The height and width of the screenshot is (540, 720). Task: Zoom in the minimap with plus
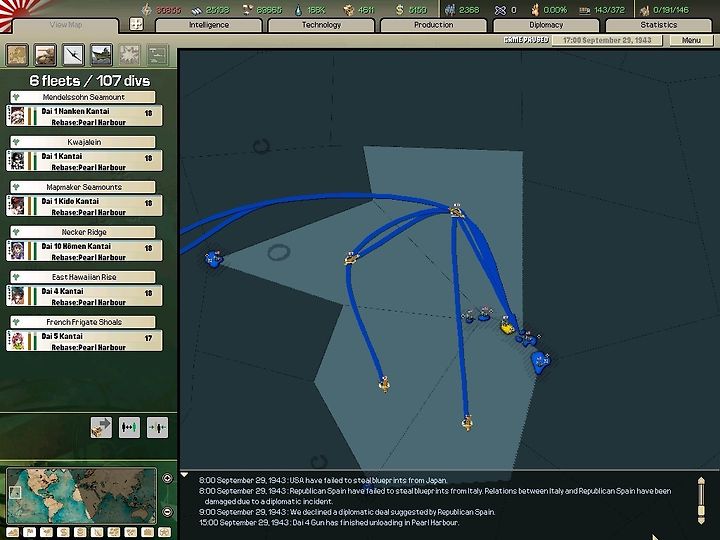(x=167, y=478)
